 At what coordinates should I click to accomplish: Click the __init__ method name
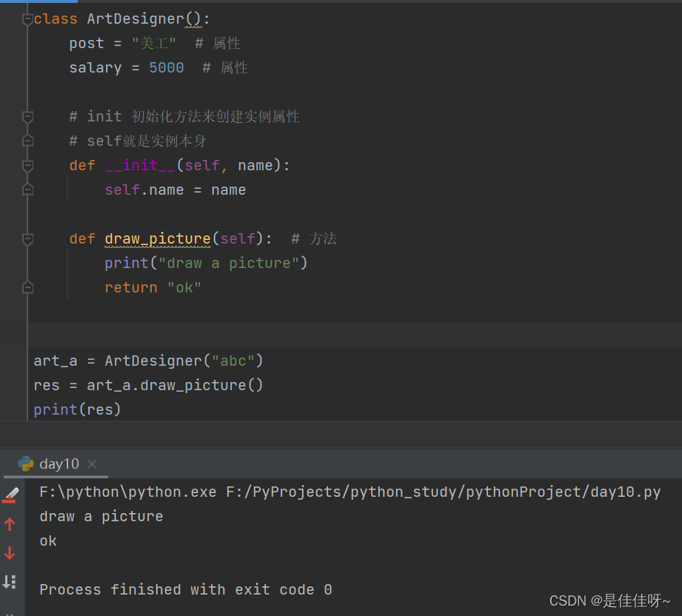coord(140,166)
